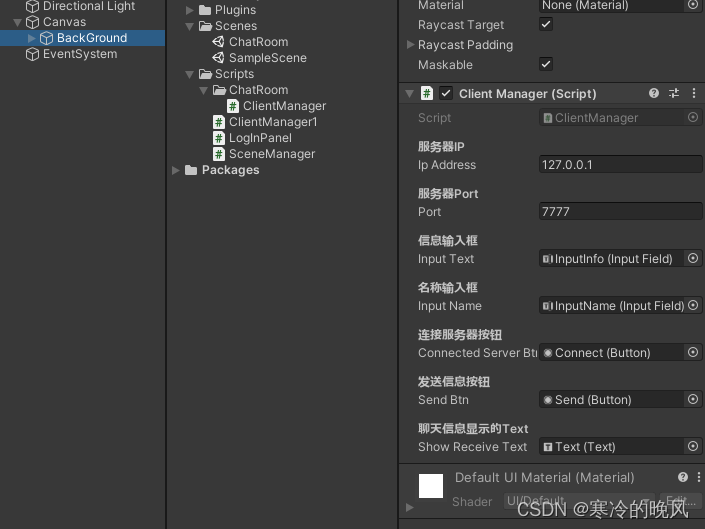Expand the Packages folder
Viewport: 705px width, 529px height.
[x=176, y=170]
